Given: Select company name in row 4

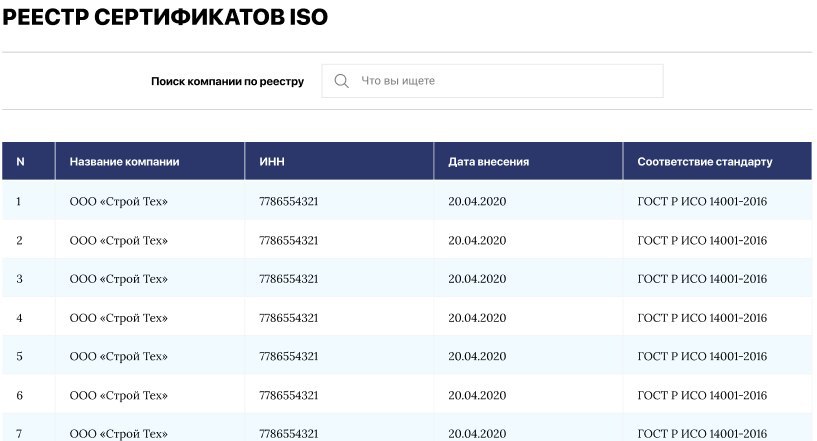Looking at the screenshot, I should coord(119,318).
